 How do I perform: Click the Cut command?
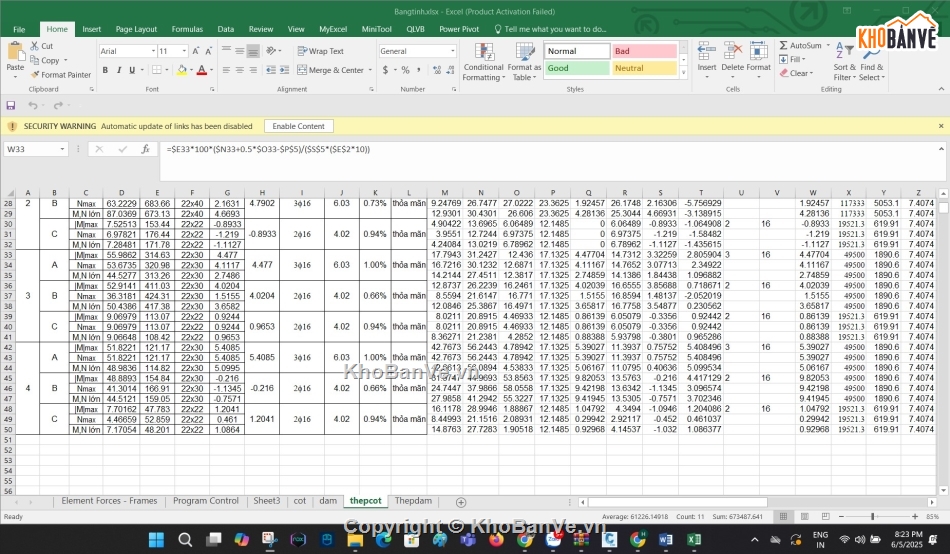(42, 46)
